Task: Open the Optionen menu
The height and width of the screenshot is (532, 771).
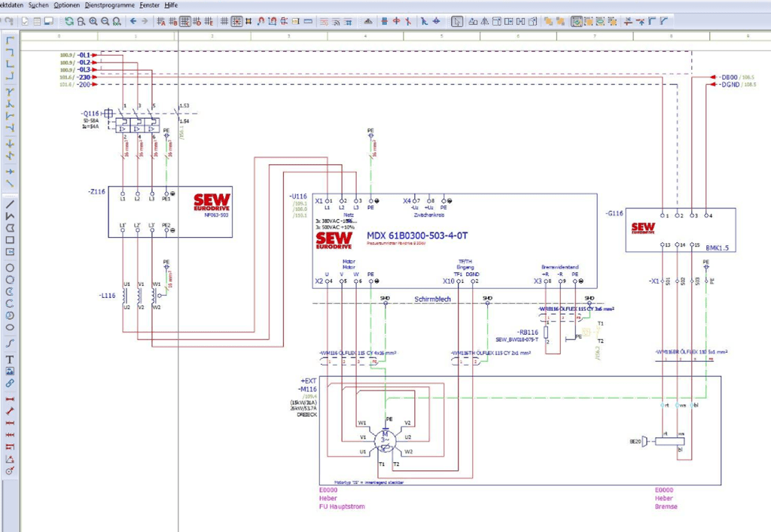Action: click(66, 5)
